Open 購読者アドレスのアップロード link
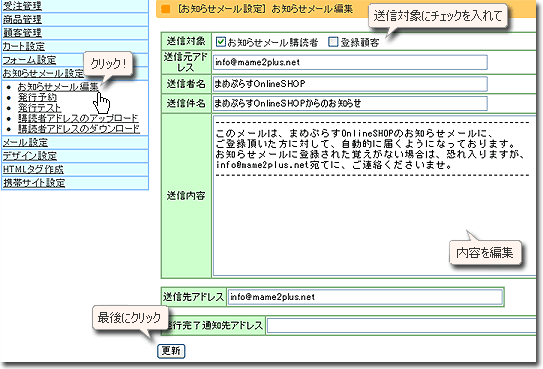 pyautogui.click(x=78, y=118)
